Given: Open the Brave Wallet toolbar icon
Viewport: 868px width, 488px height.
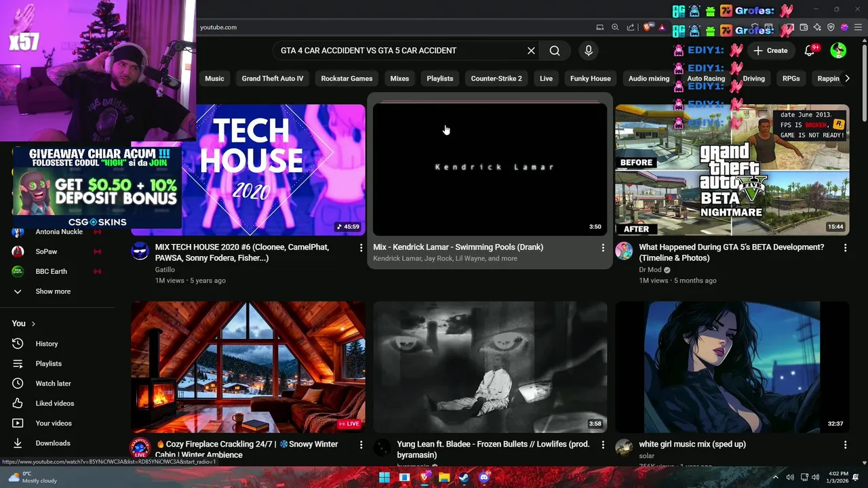Looking at the screenshot, I should (x=804, y=27).
